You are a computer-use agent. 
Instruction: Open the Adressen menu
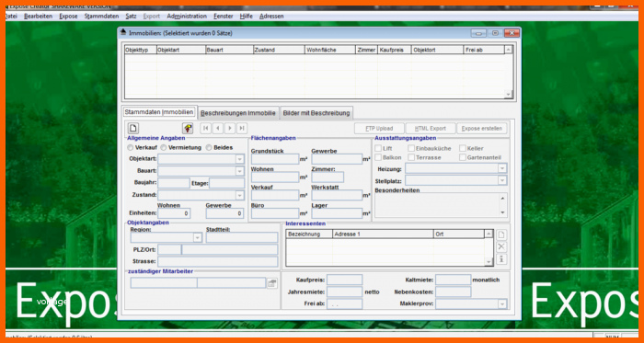point(271,17)
